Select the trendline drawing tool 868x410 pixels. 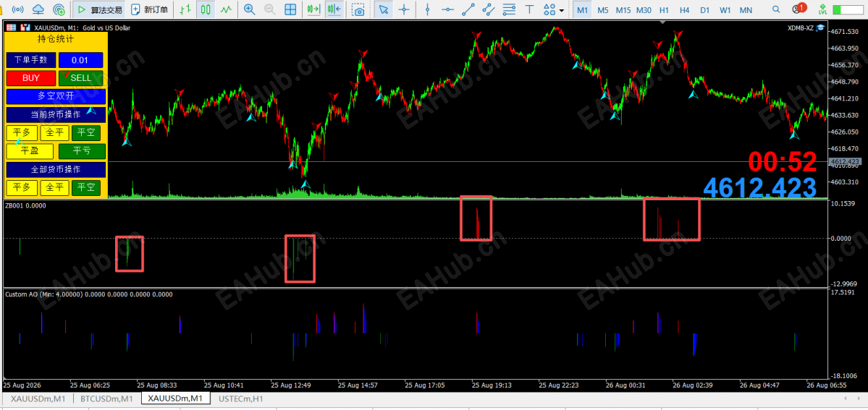tap(468, 9)
